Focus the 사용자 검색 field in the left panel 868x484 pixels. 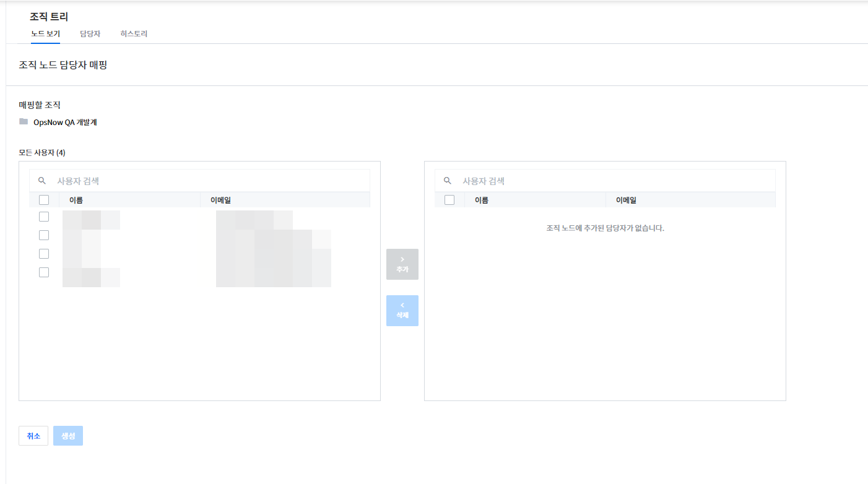[210, 181]
